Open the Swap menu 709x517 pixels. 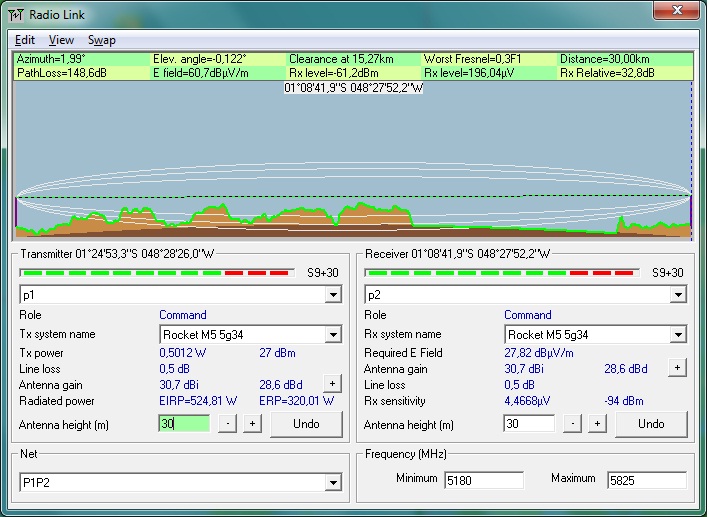[102, 40]
